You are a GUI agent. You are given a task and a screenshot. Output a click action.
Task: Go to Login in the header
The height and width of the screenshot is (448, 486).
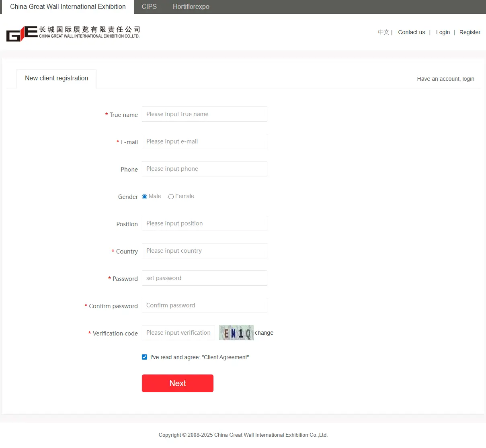[x=443, y=32]
